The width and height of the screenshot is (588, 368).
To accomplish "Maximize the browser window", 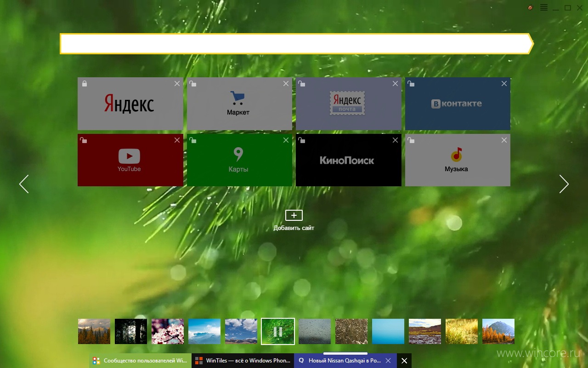I will [568, 7].
